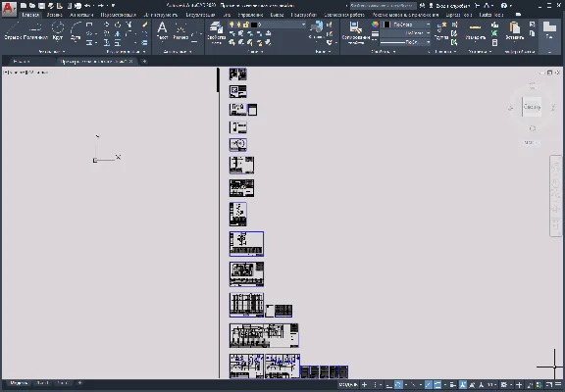Add a new drawing tab with plus

click(144, 62)
